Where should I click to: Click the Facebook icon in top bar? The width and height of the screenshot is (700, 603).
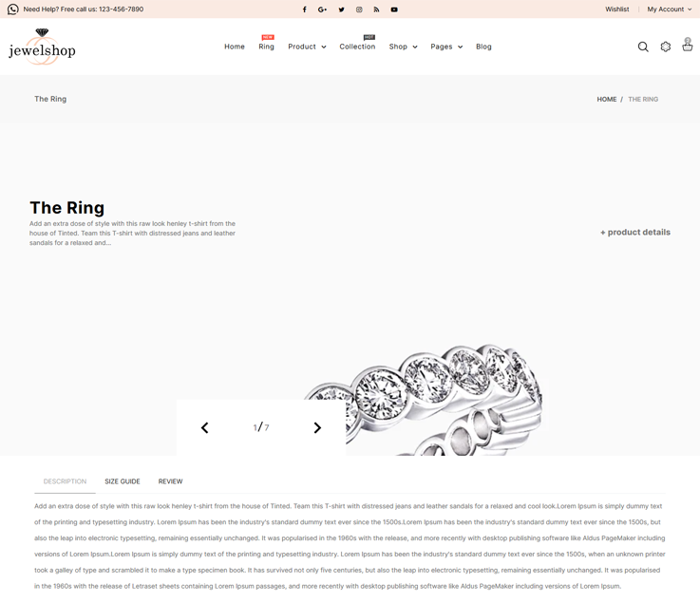[304, 9]
